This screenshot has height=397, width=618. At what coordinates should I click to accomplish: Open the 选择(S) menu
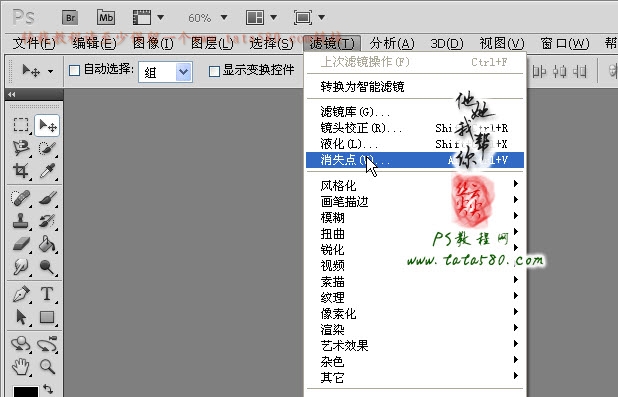pos(271,43)
